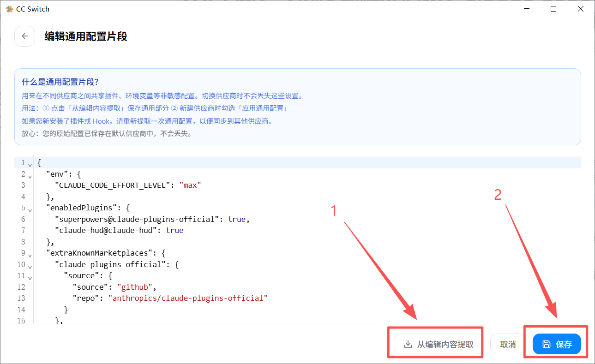
Task: Click the heading 什么是通用配置片段?
Action: 60,82
